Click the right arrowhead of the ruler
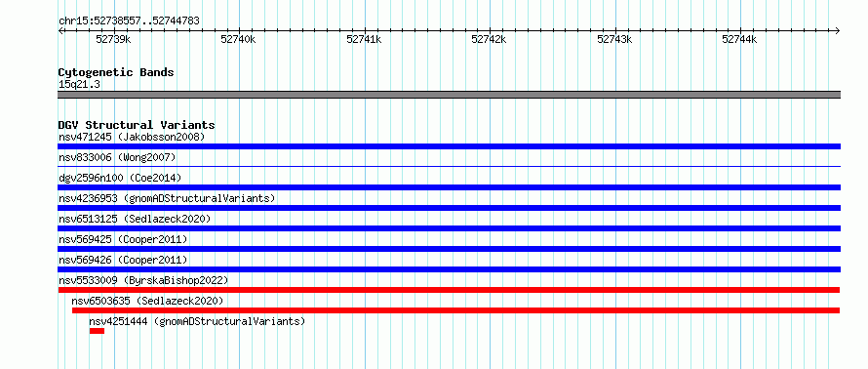 (x=838, y=30)
